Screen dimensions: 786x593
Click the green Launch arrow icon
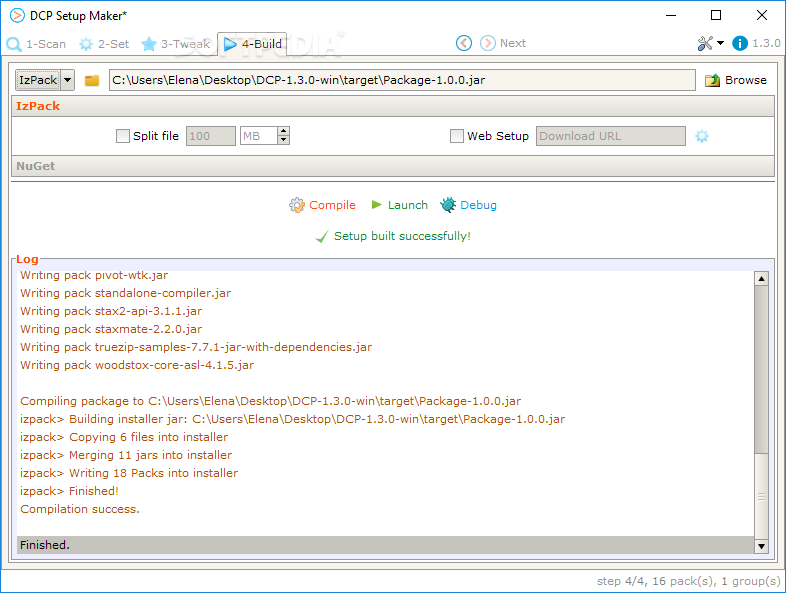376,205
